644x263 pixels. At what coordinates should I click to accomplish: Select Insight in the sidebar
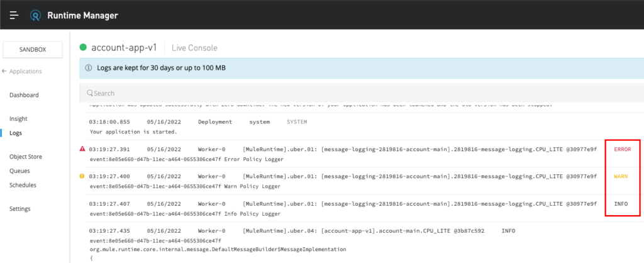point(18,118)
